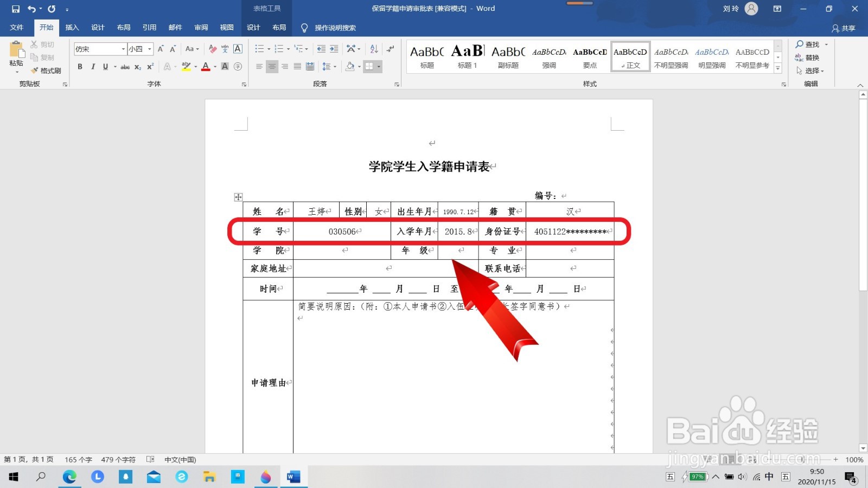Click the Decrease Indent icon
The image size is (868, 488).
(321, 49)
